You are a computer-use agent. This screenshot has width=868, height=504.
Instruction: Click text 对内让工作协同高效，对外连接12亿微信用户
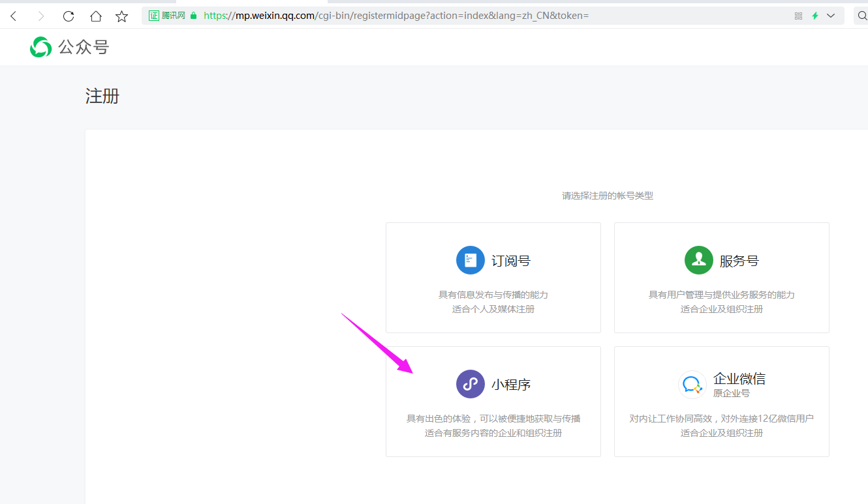[x=722, y=419]
